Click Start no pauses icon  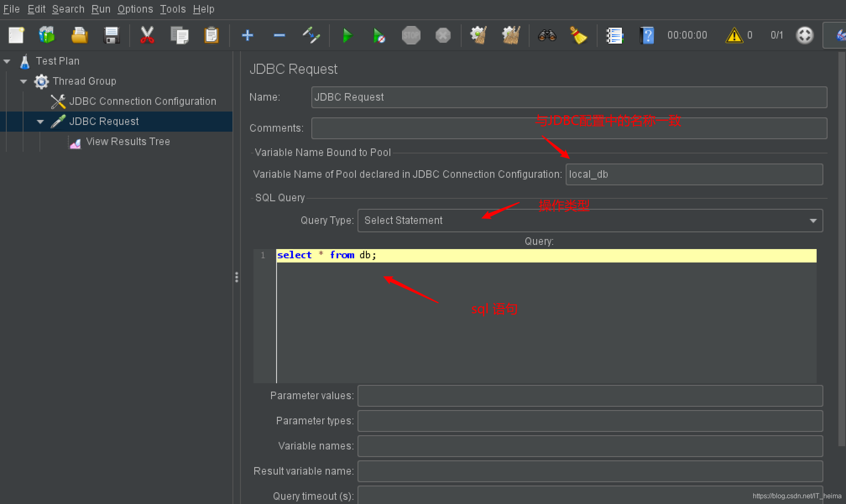pyautogui.click(x=379, y=36)
